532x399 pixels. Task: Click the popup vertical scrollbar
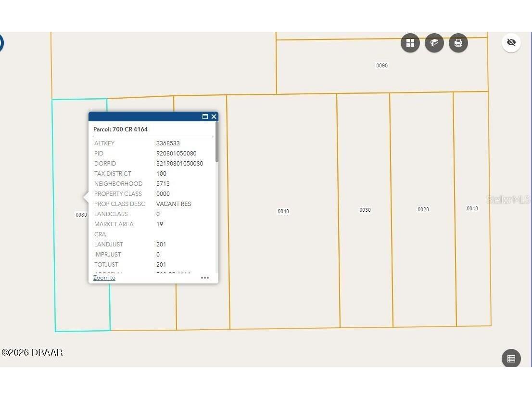coord(217,142)
